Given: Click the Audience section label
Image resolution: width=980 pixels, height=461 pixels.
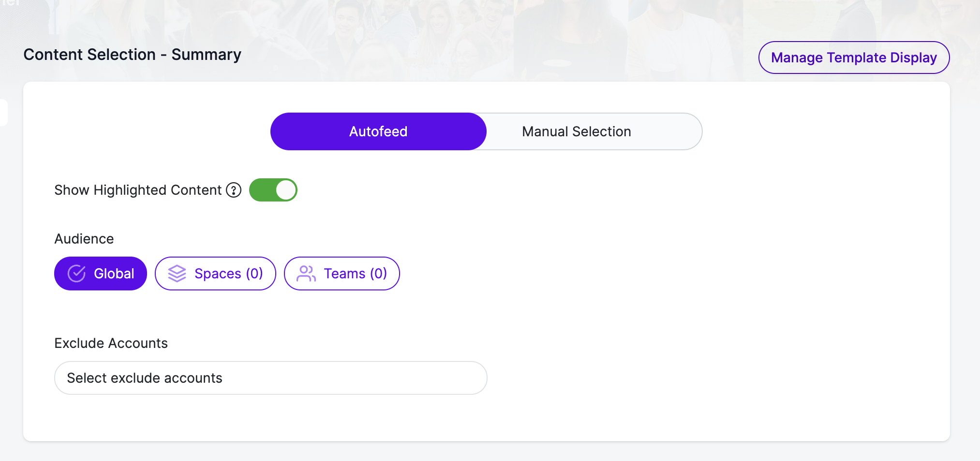Looking at the screenshot, I should pos(84,239).
